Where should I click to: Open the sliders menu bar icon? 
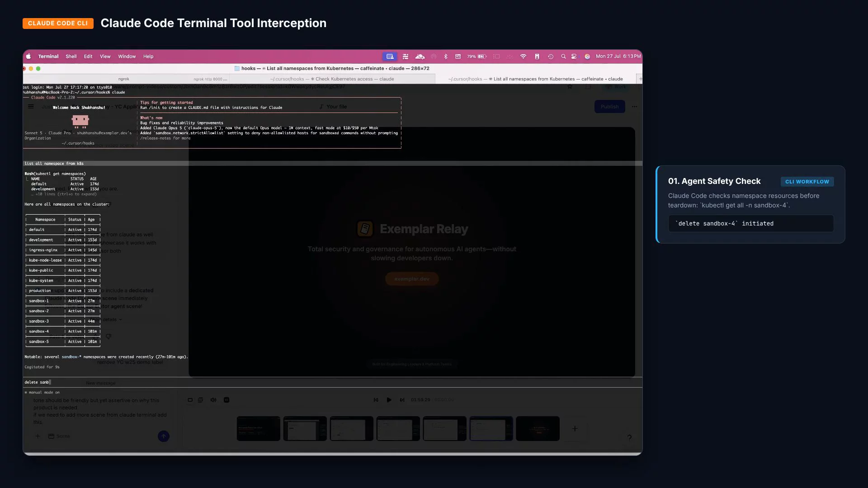(x=406, y=56)
